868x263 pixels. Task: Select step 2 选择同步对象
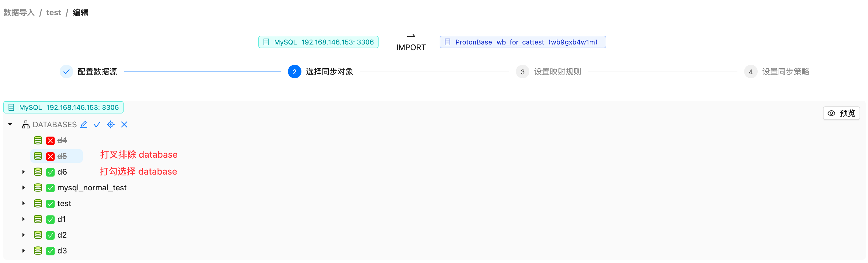point(321,72)
